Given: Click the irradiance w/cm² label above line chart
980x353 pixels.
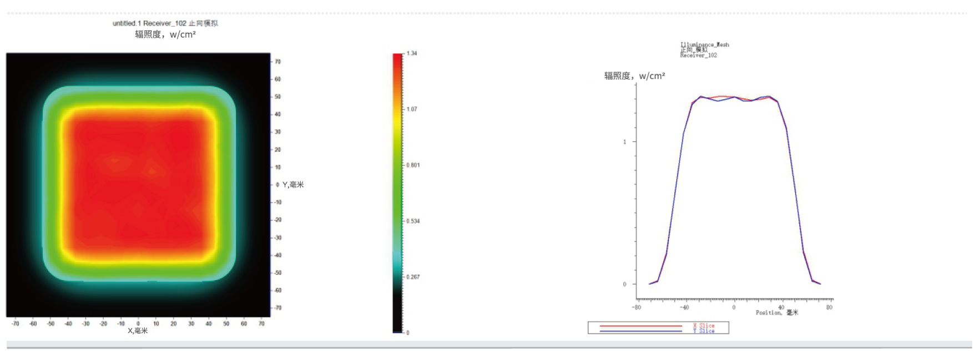Looking at the screenshot, I should (x=634, y=76).
